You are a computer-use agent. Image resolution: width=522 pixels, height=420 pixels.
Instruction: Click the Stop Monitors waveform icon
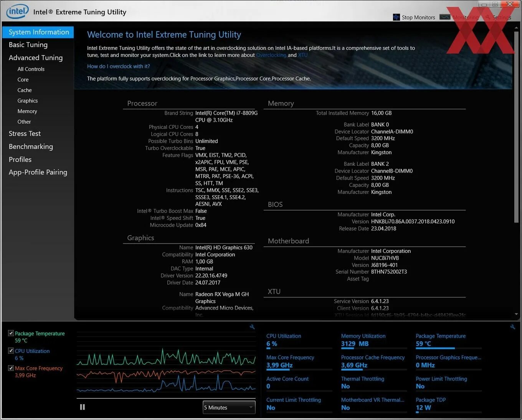tap(396, 17)
